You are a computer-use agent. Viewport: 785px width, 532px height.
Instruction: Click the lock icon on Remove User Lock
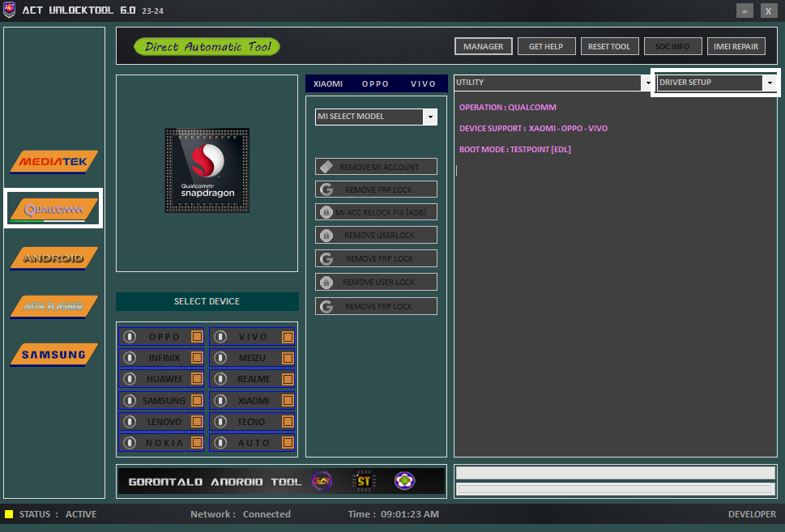coord(326,283)
